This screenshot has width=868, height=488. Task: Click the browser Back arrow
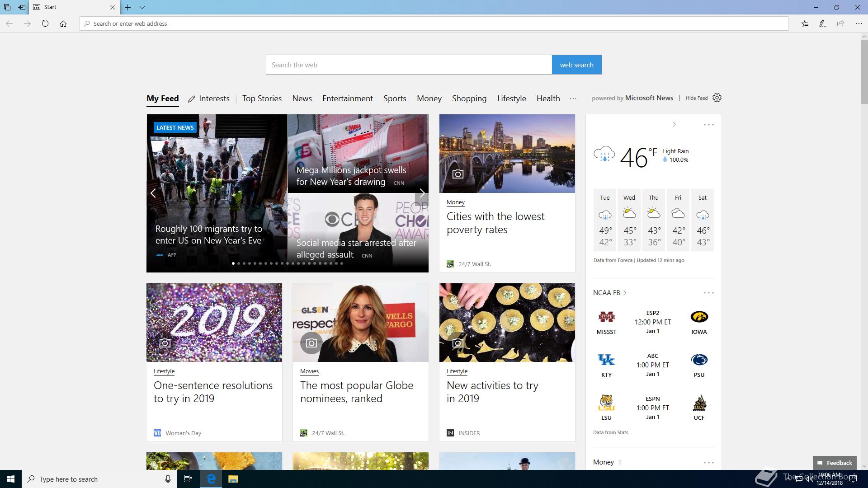(9, 23)
